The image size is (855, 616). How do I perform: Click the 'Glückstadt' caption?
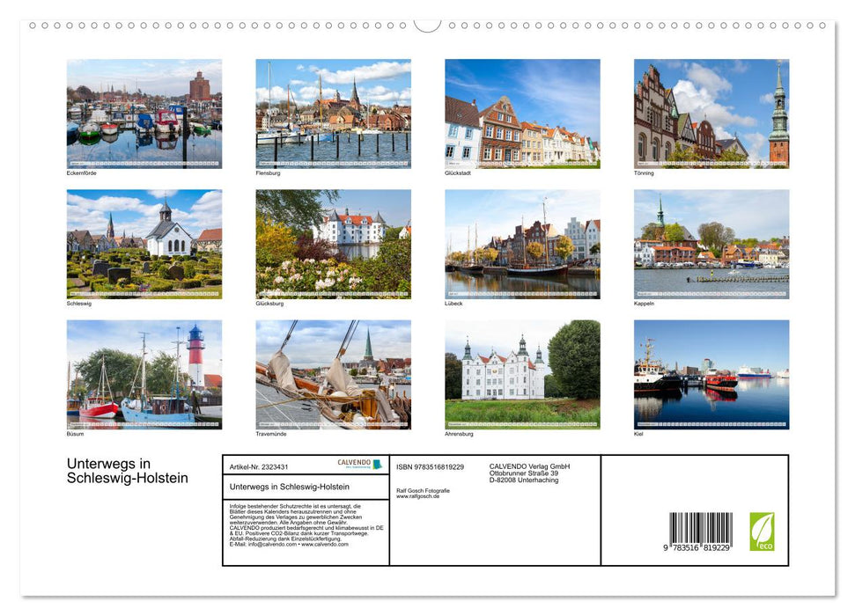458,172
